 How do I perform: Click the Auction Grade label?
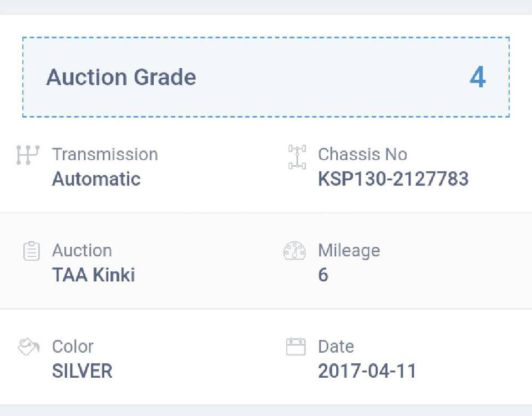121,77
